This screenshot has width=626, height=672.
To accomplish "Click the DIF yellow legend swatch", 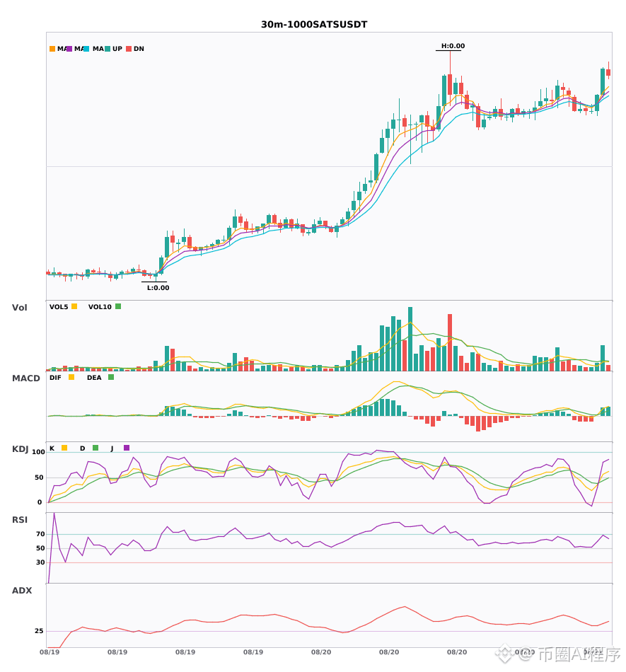I will tap(71, 377).
